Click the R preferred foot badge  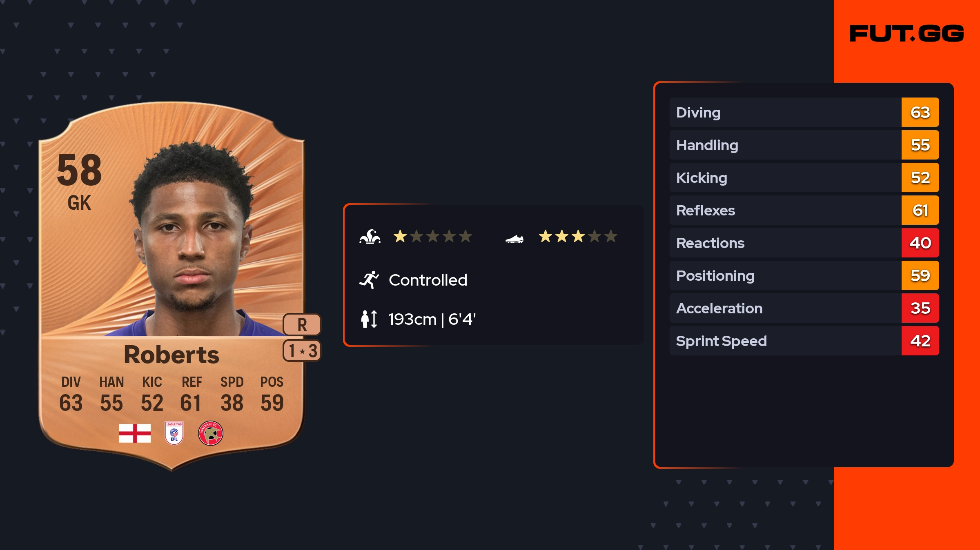tap(302, 325)
